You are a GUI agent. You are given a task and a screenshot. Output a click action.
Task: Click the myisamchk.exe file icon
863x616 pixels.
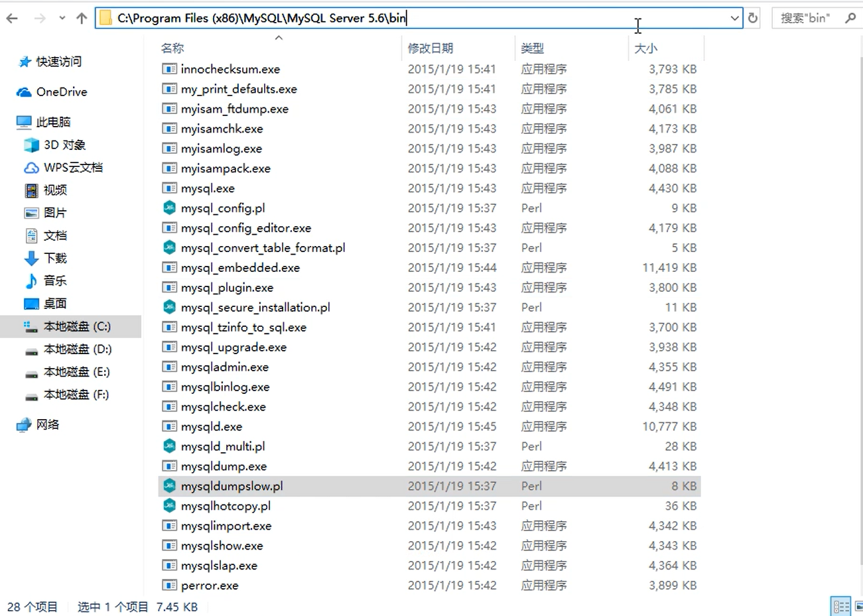pos(170,129)
